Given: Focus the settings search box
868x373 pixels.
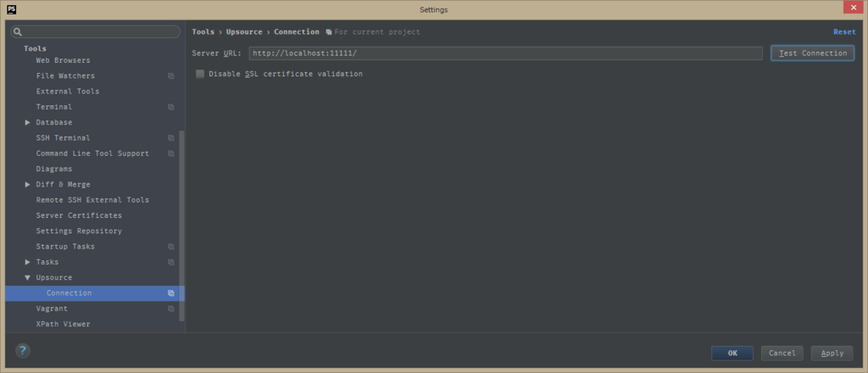Looking at the screenshot, I should (95, 32).
